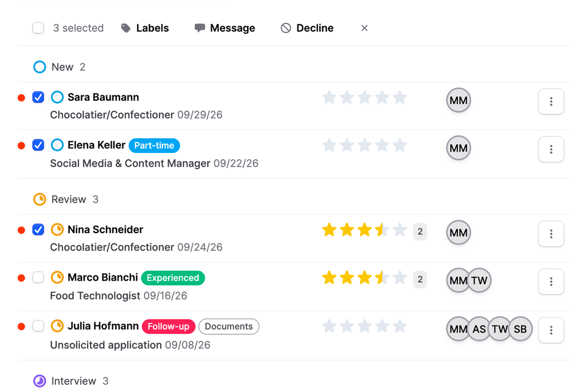Click the Decline prohibition icon
The image size is (588, 392).
(x=286, y=28)
